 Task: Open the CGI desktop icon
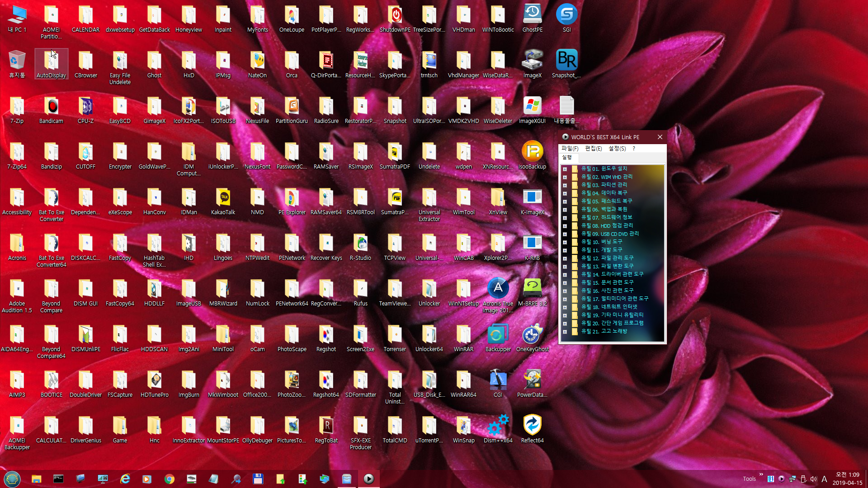[498, 384]
